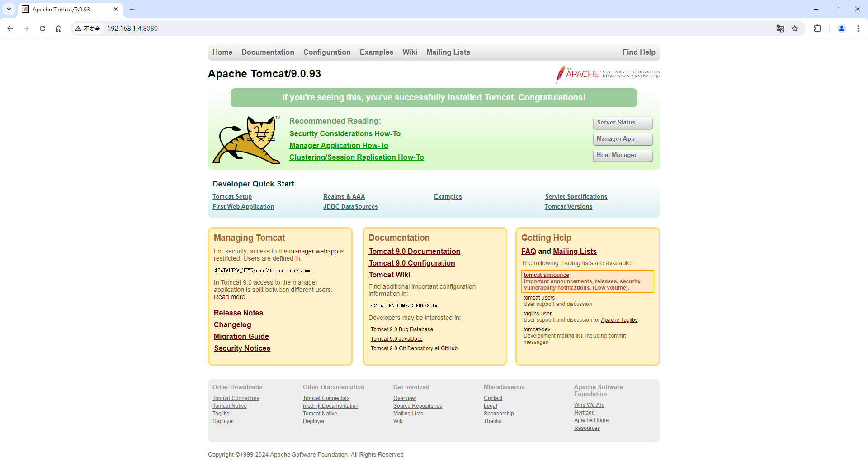Open Servlet Specifications link
Viewport: 868px width, 467px height.
(576, 197)
